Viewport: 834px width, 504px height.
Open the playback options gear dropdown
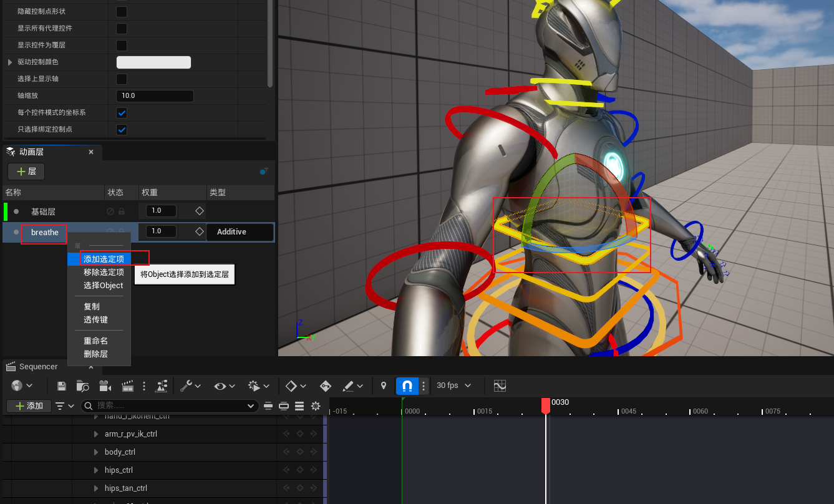[259, 386]
